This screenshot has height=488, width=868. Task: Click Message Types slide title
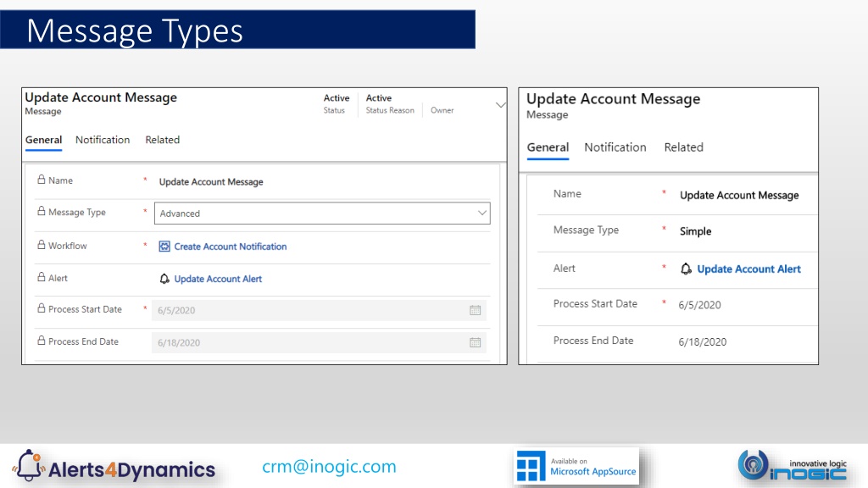click(135, 30)
